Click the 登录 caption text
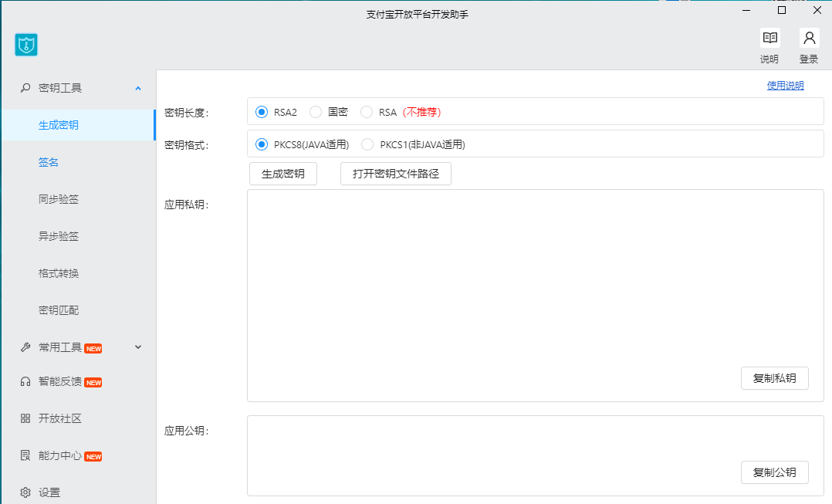 [809, 59]
